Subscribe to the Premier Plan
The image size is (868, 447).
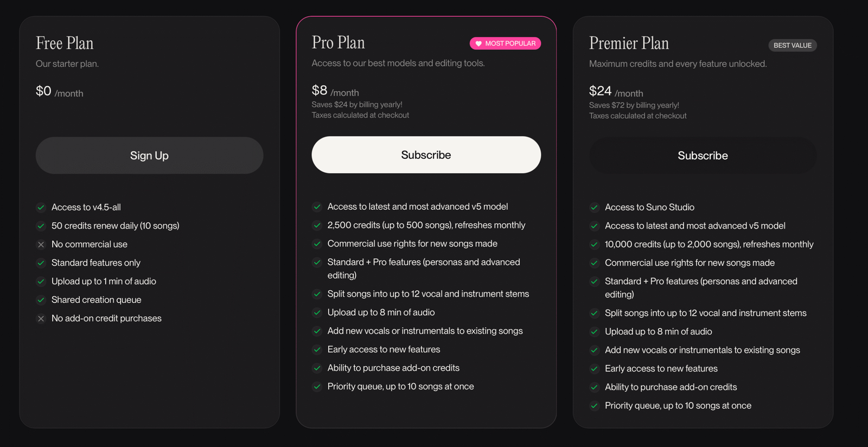(x=703, y=156)
